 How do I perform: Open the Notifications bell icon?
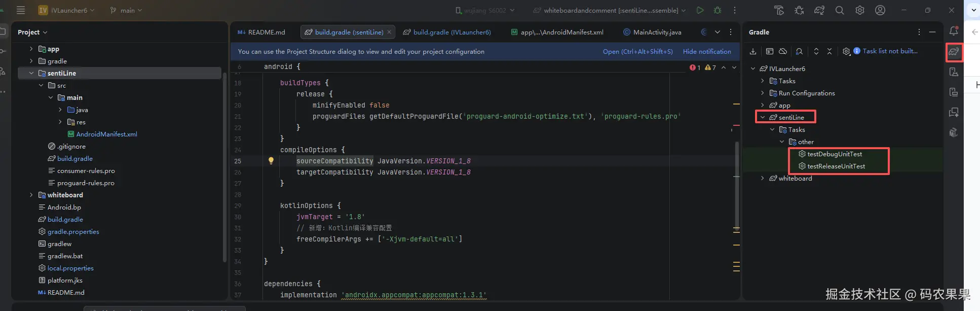954,31
